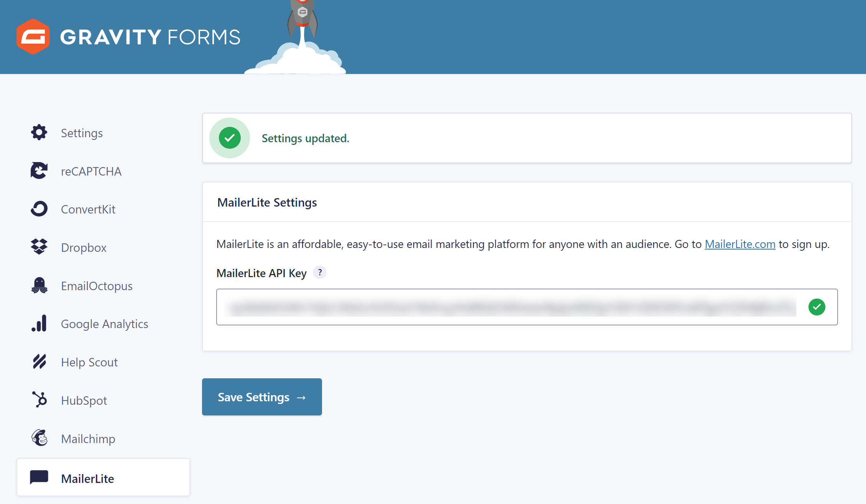Click the MailerLite API Key input field

(527, 307)
